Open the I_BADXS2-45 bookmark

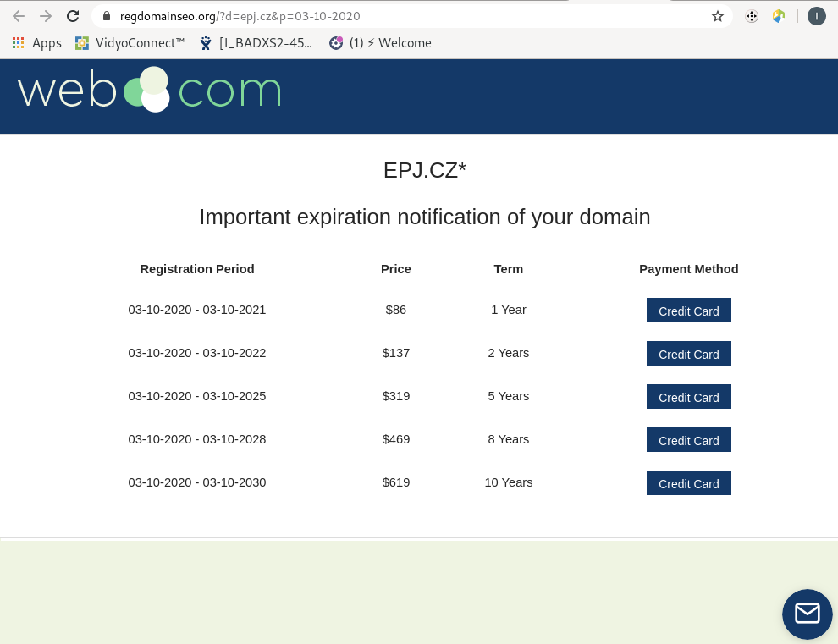tap(256, 43)
